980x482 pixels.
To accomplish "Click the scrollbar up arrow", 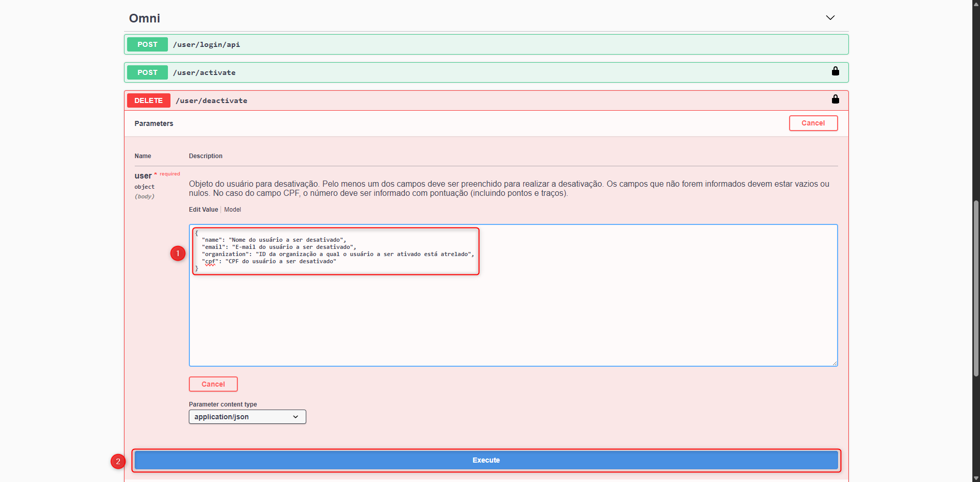I will (x=975, y=4).
